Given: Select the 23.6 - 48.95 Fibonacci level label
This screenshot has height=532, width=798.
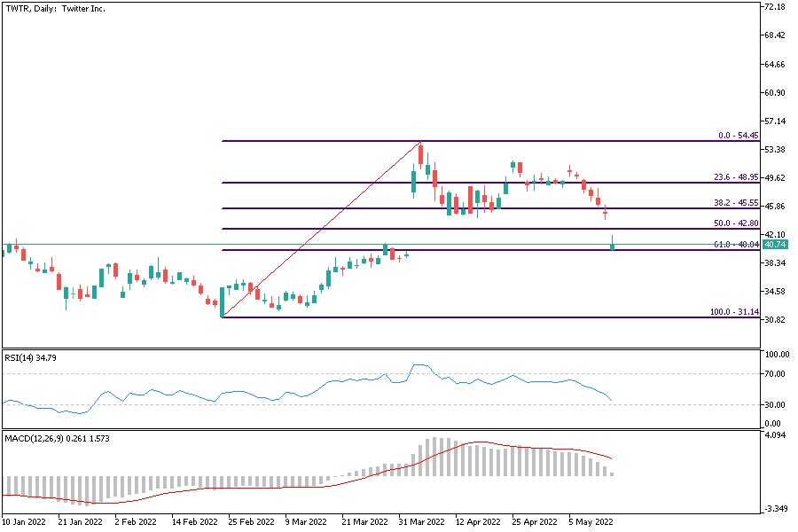Looking at the screenshot, I should (x=736, y=177).
